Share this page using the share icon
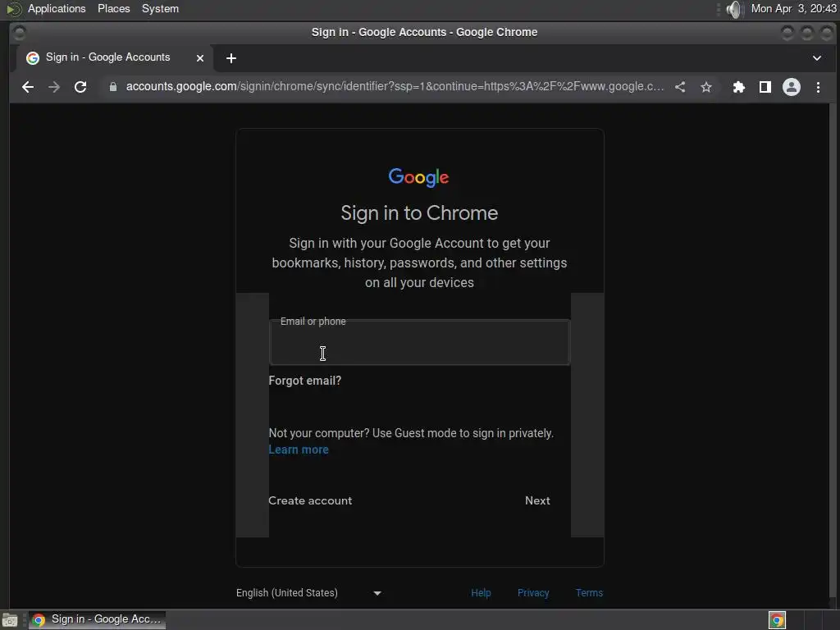The width and height of the screenshot is (840, 630). point(680,87)
